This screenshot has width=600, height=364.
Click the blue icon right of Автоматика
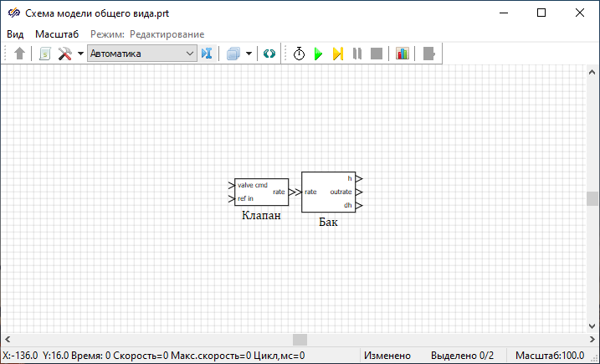pyautogui.click(x=208, y=54)
